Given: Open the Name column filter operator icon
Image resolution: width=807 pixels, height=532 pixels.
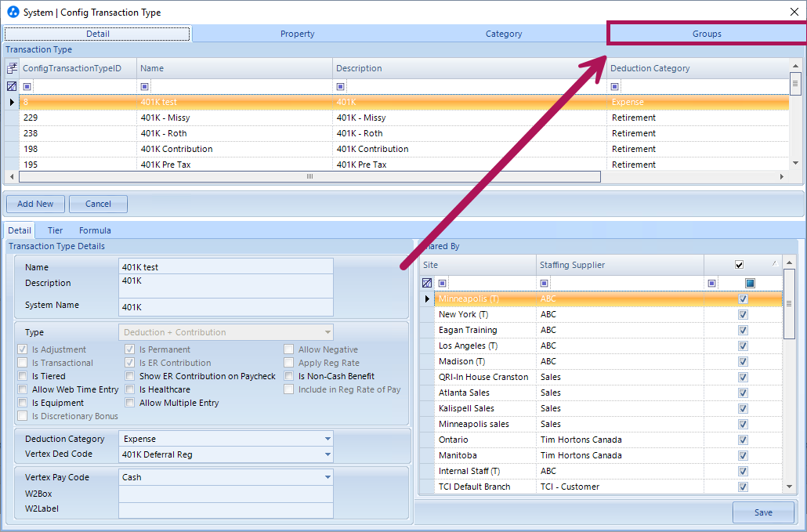Looking at the screenshot, I should (145, 86).
